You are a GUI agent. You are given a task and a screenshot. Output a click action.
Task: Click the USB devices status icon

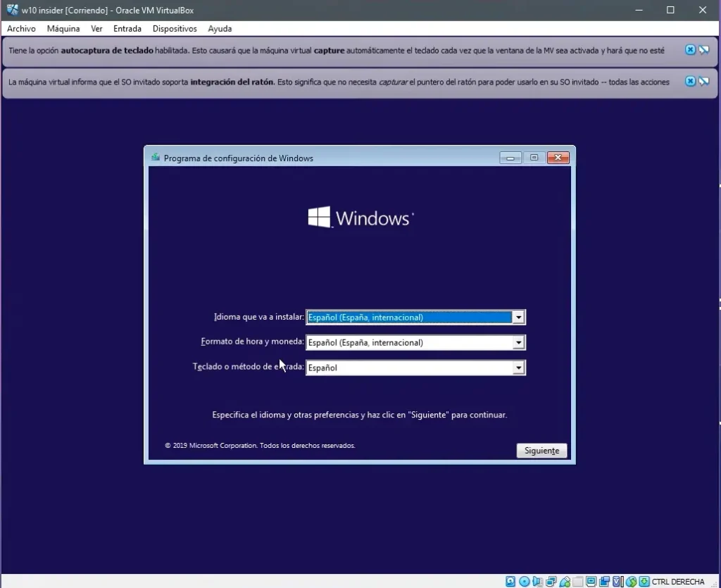tap(564, 582)
